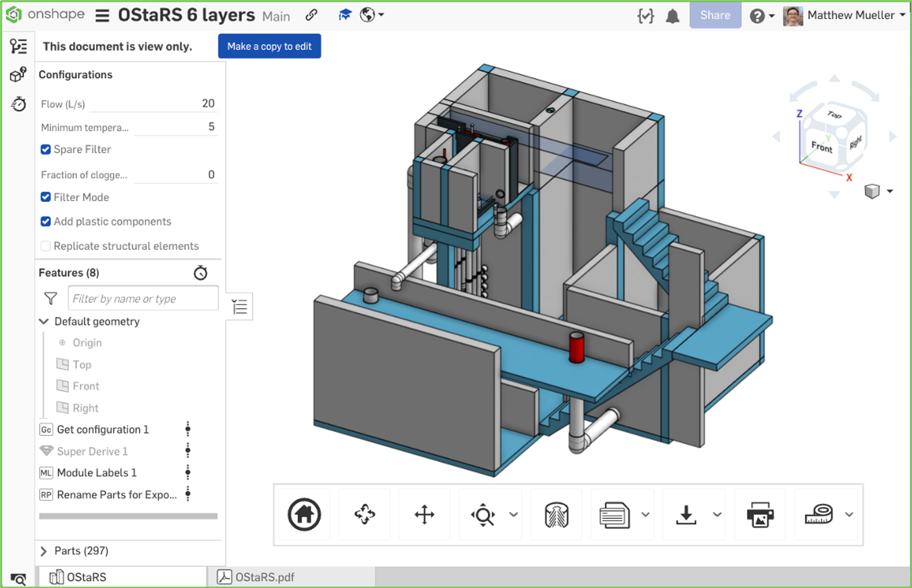Switch to the OStaRS.pdf tab
This screenshot has width=912, height=588.
[262, 577]
